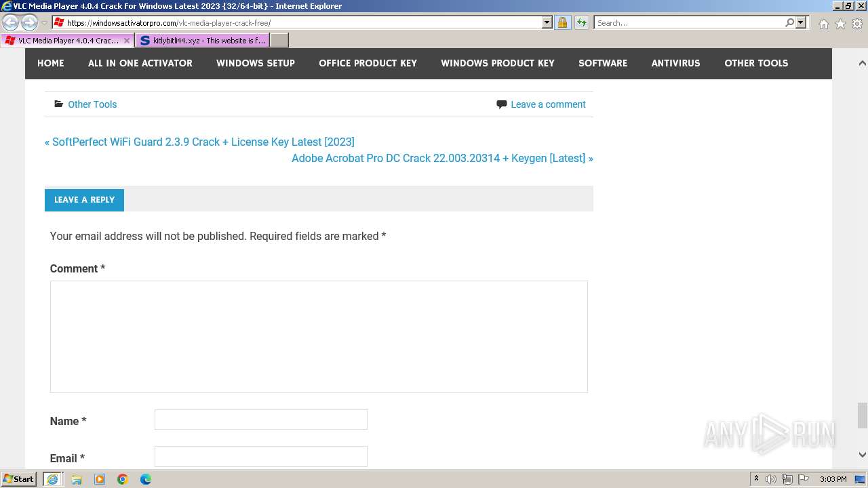Click inside the Comment text area
The height and width of the screenshot is (488, 868).
point(319,337)
